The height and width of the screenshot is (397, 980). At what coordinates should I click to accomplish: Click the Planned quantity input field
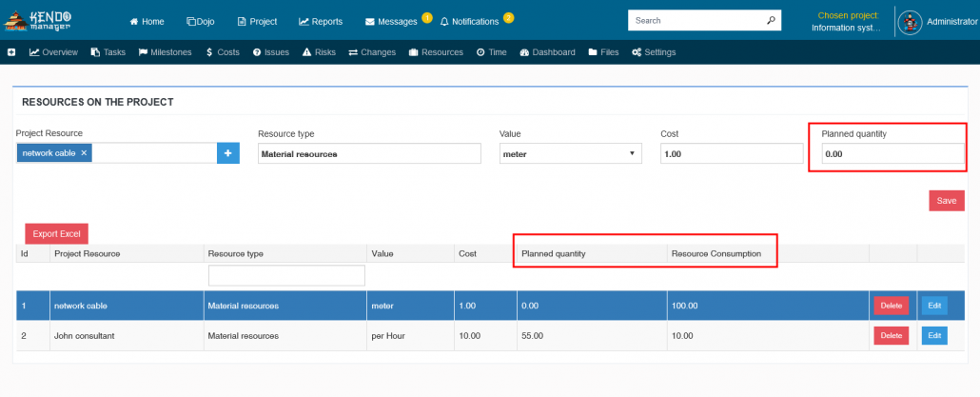(x=893, y=154)
